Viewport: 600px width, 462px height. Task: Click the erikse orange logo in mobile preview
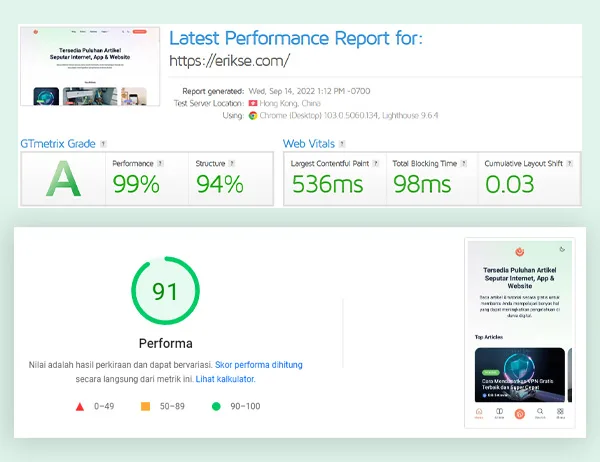pyautogui.click(x=519, y=251)
